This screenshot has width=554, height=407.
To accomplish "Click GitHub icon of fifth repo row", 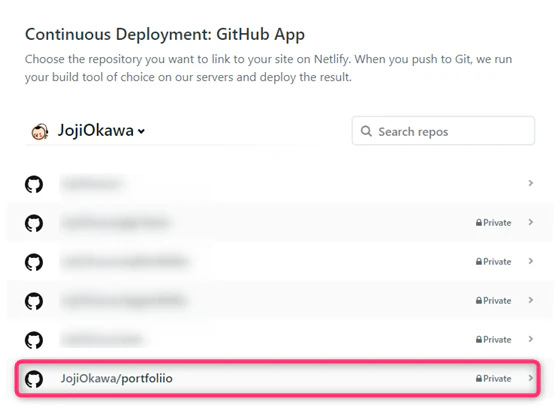I will click(34, 340).
